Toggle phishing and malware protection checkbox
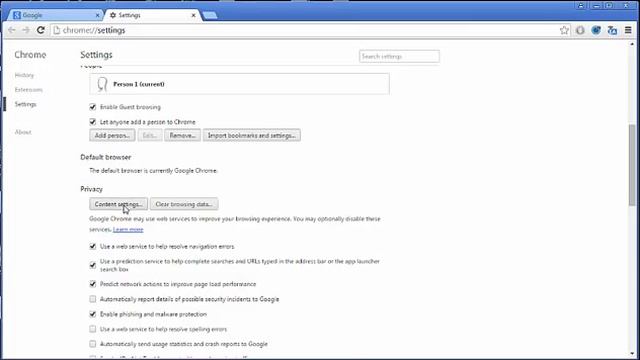Screen dimensions: 640x360 (93, 314)
